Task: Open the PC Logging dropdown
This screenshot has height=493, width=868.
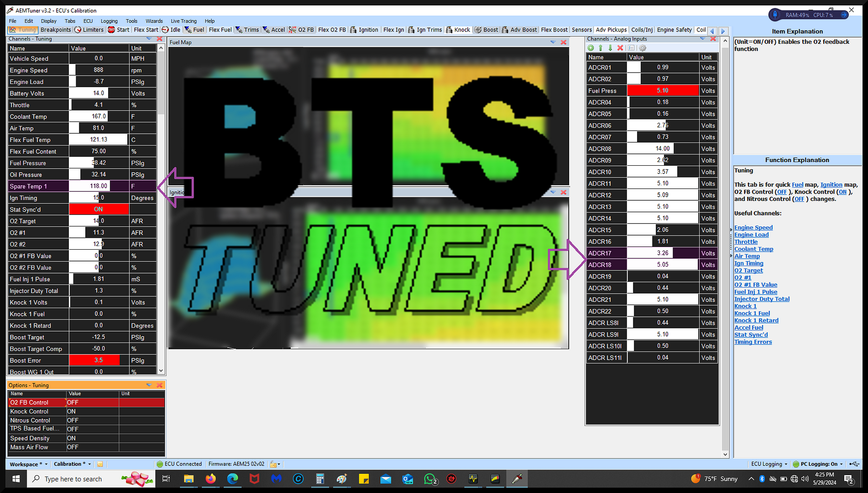Action: (x=818, y=464)
